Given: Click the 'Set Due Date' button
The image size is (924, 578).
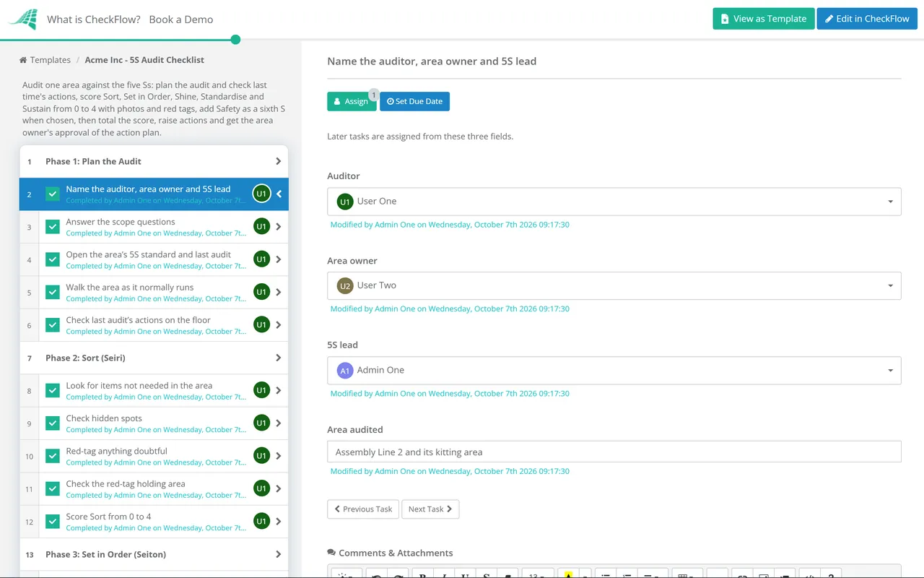Looking at the screenshot, I should 415,101.
